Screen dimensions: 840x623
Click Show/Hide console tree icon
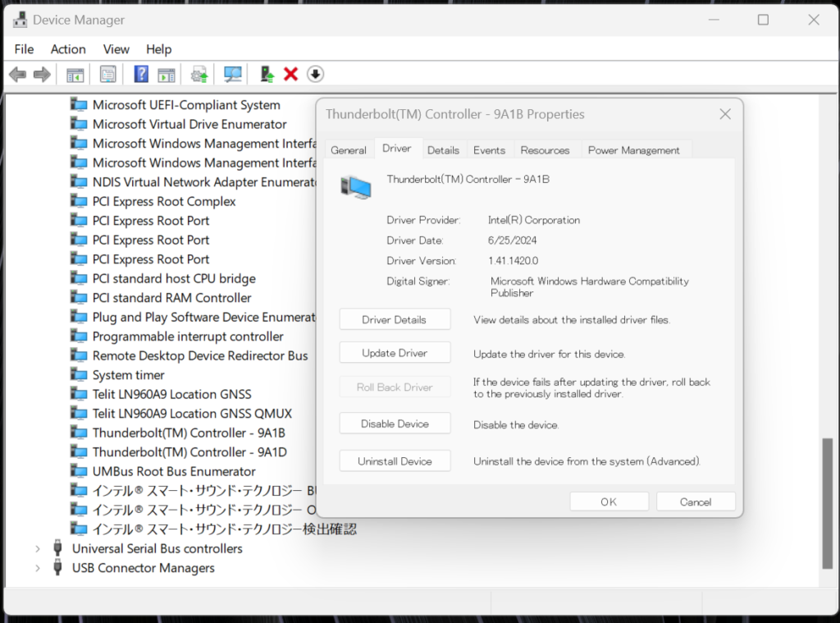[75, 75]
